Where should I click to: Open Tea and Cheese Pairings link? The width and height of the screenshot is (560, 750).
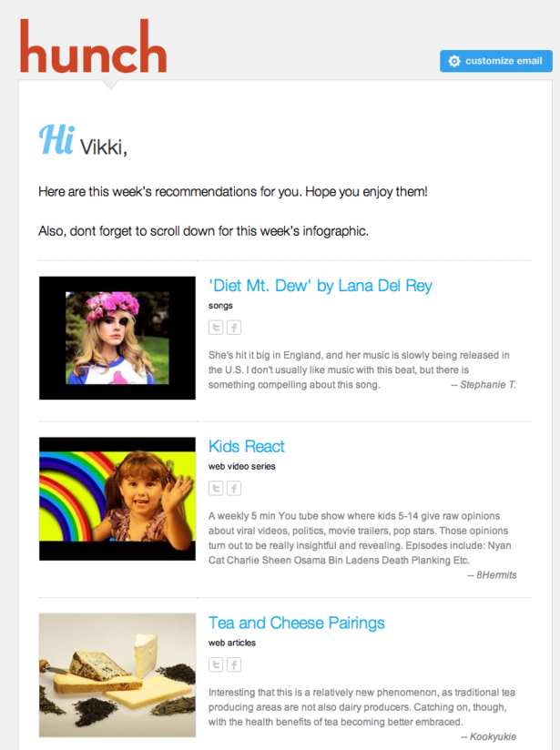pyautogui.click(x=296, y=623)
